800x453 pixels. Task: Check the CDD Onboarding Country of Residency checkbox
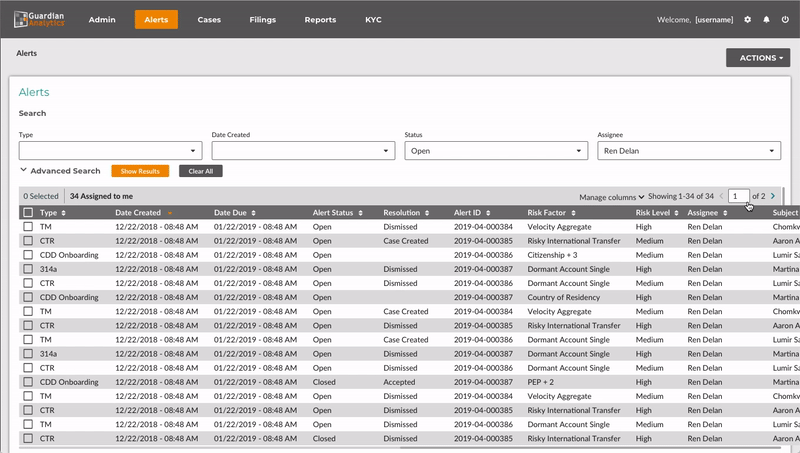[28, 297]
